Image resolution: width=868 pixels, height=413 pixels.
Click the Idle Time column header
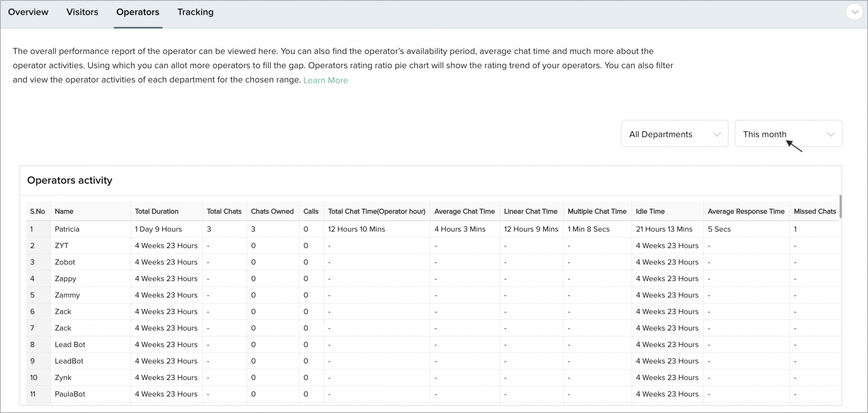coord(650,211)
